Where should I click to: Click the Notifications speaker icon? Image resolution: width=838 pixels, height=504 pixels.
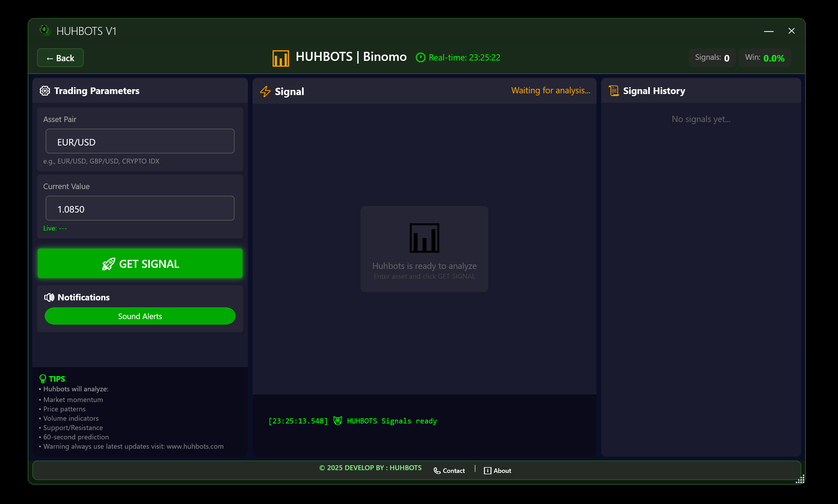[x=49, y=297]
